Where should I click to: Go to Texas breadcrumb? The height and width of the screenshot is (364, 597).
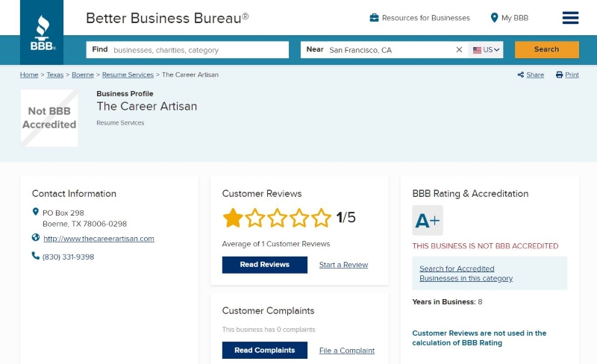54,75
